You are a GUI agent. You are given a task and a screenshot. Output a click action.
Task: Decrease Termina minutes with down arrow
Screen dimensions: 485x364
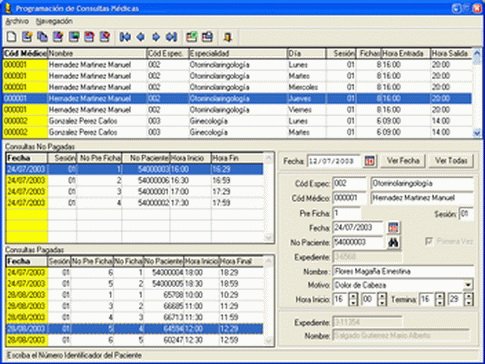tap(469, 303)
